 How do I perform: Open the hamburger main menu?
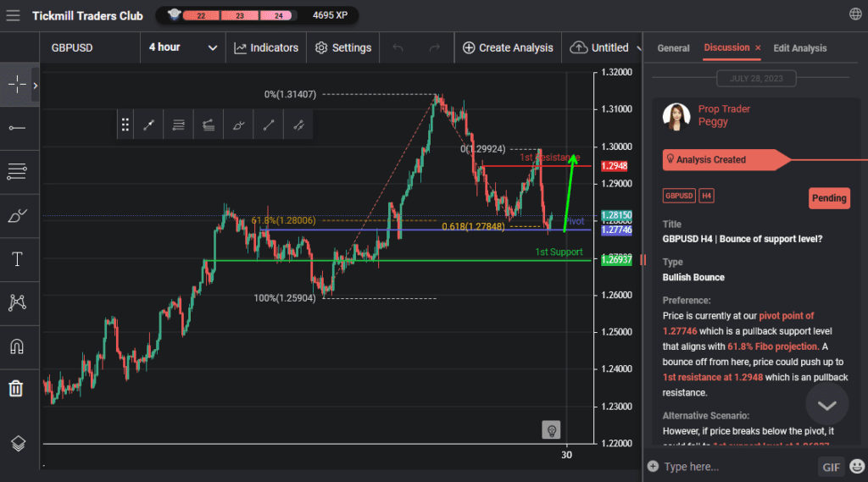[x=13, y=15]
